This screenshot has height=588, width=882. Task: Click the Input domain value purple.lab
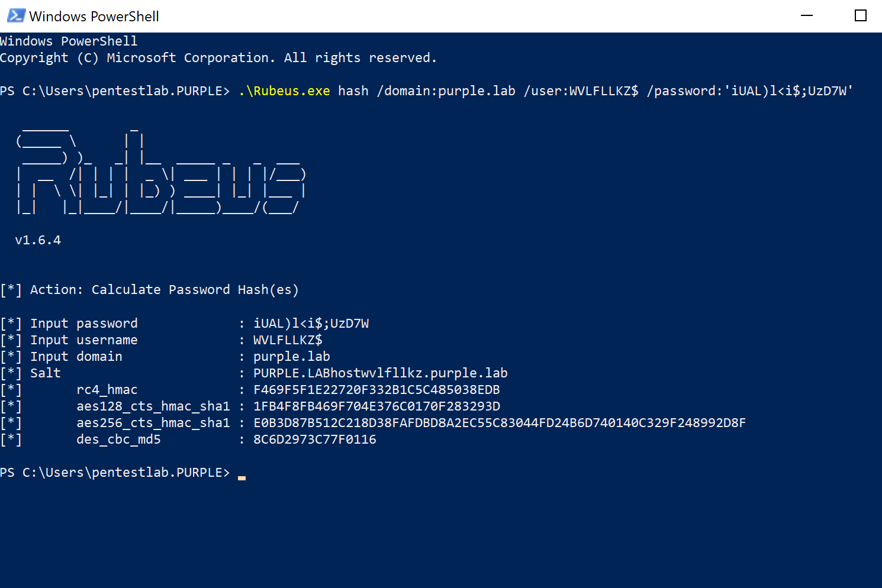tap(291, 357)
